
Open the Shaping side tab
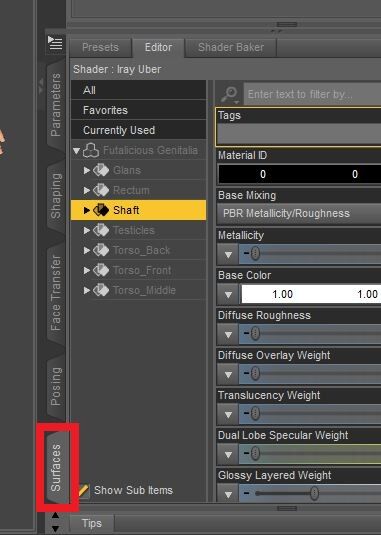pyautogui.click(x=56, y=196)
